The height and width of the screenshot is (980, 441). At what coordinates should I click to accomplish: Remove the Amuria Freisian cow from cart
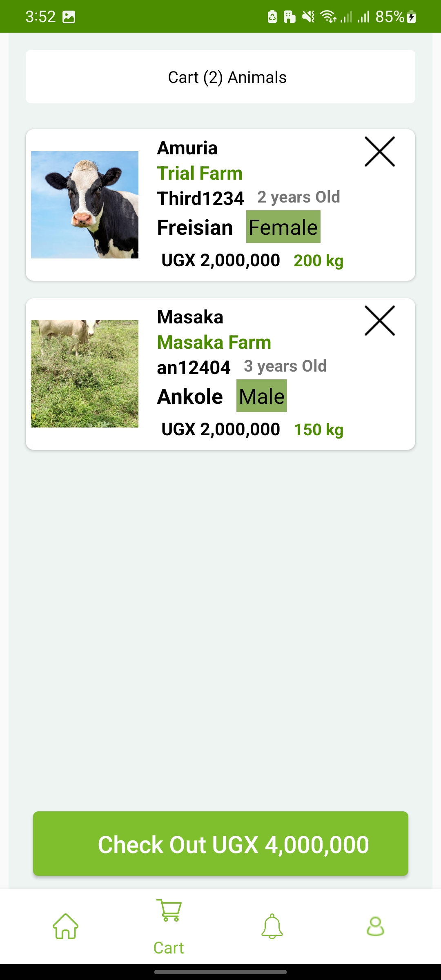point(379,152)
